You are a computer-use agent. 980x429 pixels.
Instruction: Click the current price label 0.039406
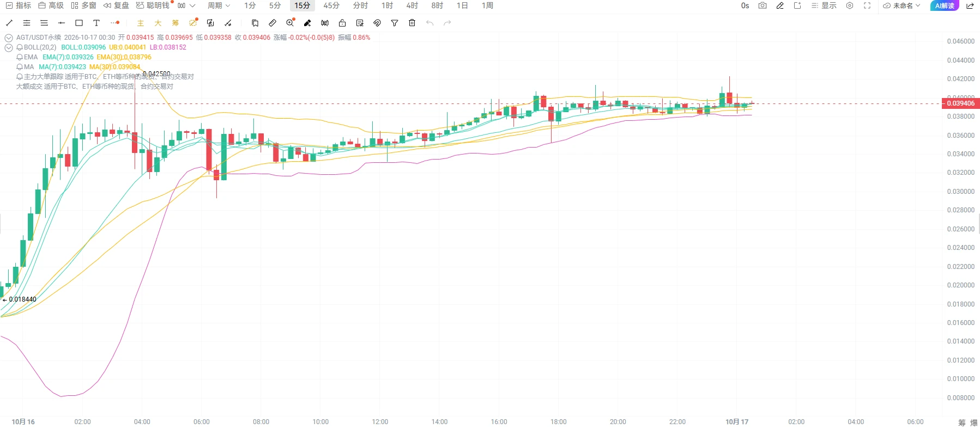click(960, 103)
